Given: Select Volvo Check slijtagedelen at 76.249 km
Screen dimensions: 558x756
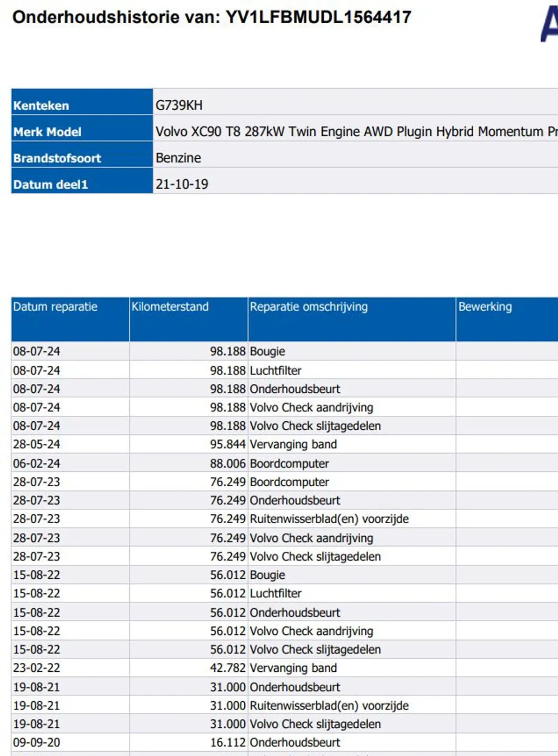Looking at the screenshot, I should pos(315,556).
